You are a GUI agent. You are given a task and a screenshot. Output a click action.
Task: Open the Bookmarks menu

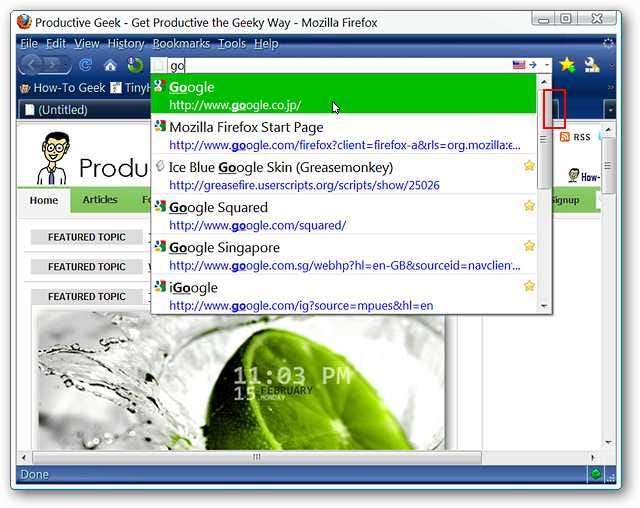pyautogui.click(x=181, y=43)
